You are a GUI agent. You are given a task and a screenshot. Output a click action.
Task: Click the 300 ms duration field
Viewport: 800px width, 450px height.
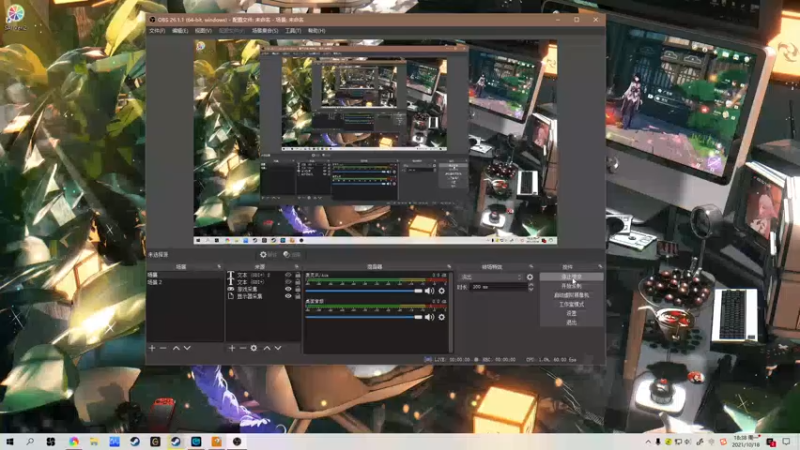498,287
